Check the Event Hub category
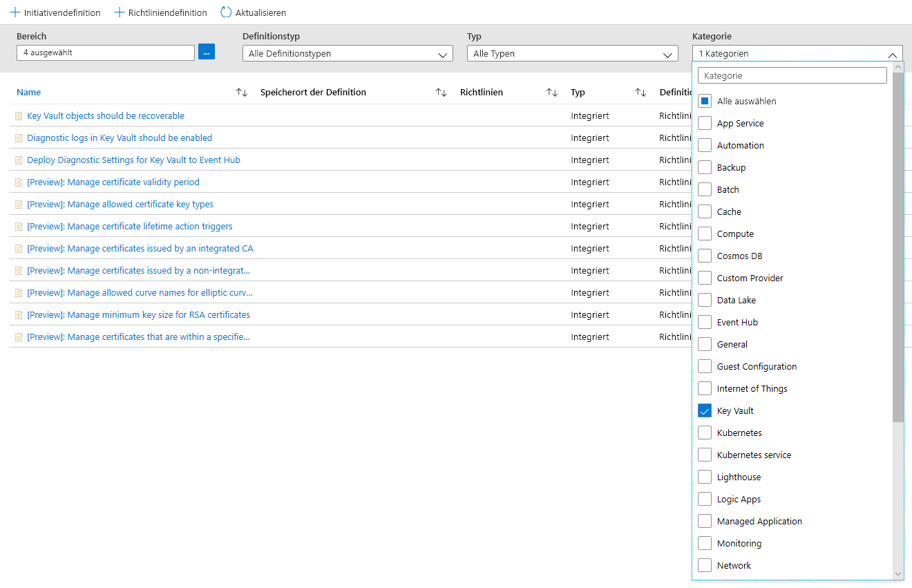The height and width of the screenshot is (588, 912). [x=705, y=322]
